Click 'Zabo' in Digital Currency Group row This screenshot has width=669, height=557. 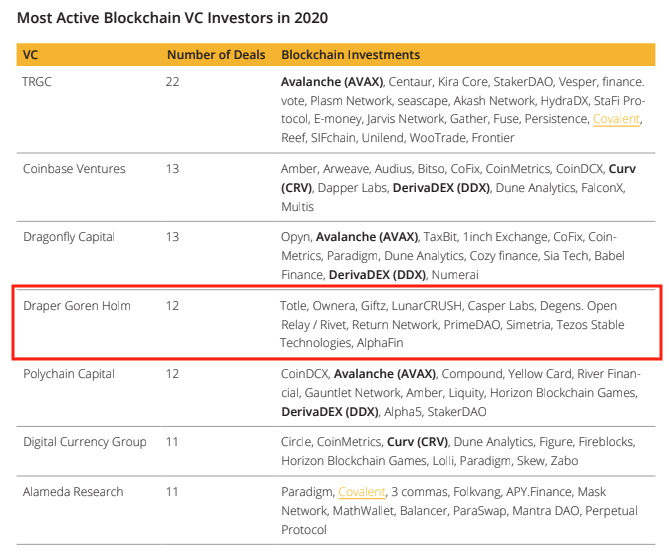tap(564, 461)
